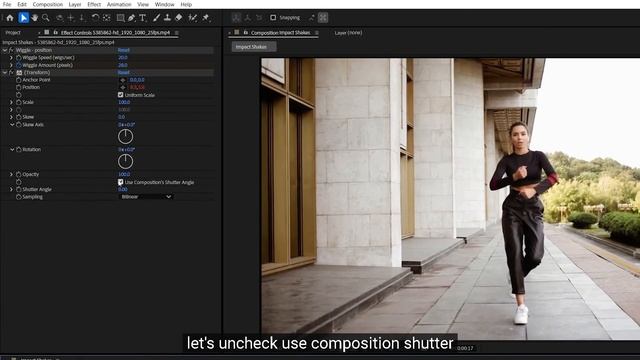Toggle the Wiggle Amount stopwatch
The image size is (640, 360).
pos(18,65)
